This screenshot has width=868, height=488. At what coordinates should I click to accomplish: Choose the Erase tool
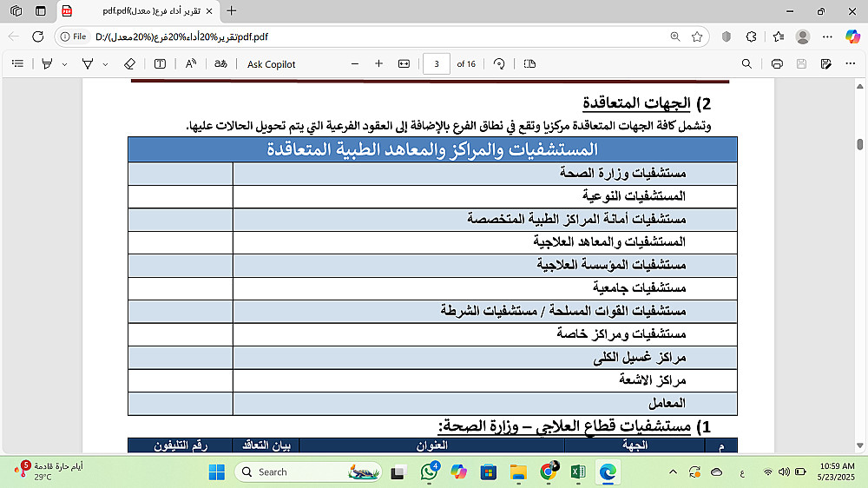[x=129, y=64]
